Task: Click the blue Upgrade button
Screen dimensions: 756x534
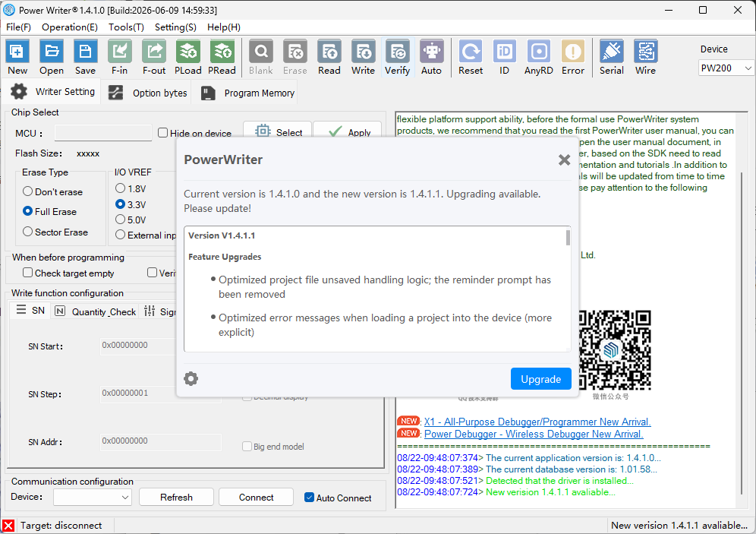Action: point(541,379)
